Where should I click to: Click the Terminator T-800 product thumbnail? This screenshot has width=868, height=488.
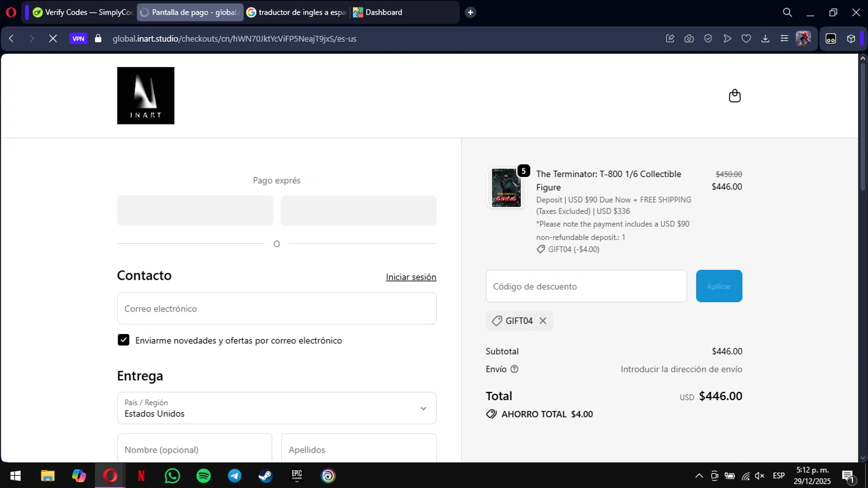(x=506, y=188)
